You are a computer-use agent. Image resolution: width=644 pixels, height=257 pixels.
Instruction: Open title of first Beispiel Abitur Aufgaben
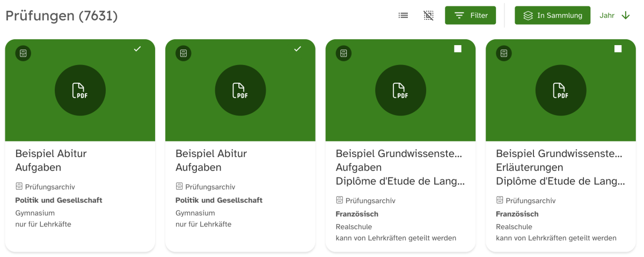click(x=51, y=160)
